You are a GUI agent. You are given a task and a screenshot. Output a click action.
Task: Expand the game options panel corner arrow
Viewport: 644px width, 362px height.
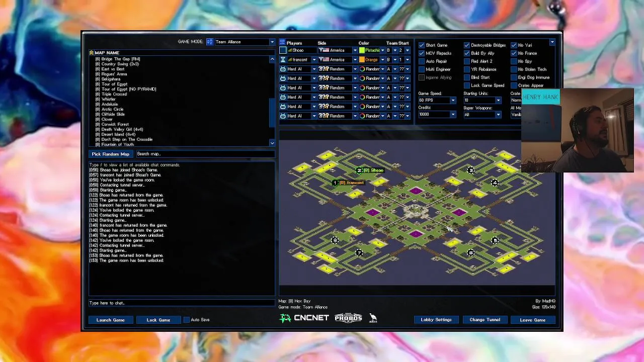pos(552,43)
